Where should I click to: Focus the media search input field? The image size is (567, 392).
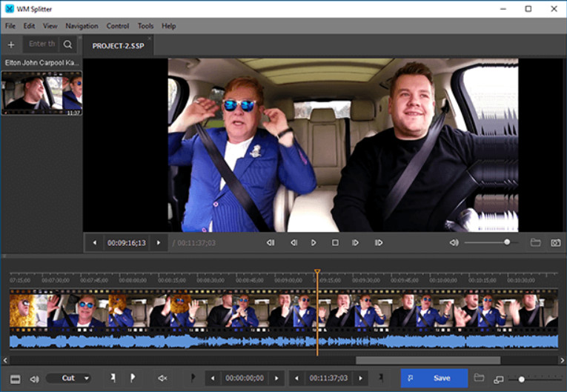point(42,44)
